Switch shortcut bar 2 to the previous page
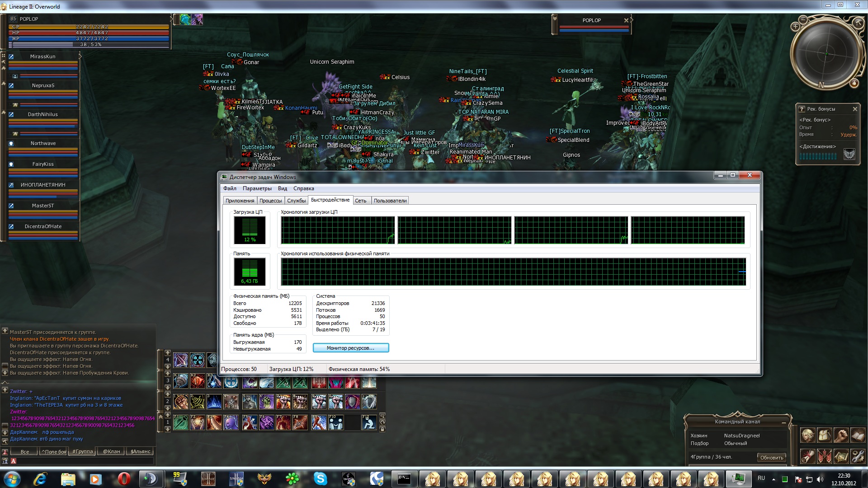Screen dimensions: 868x488 168,394
